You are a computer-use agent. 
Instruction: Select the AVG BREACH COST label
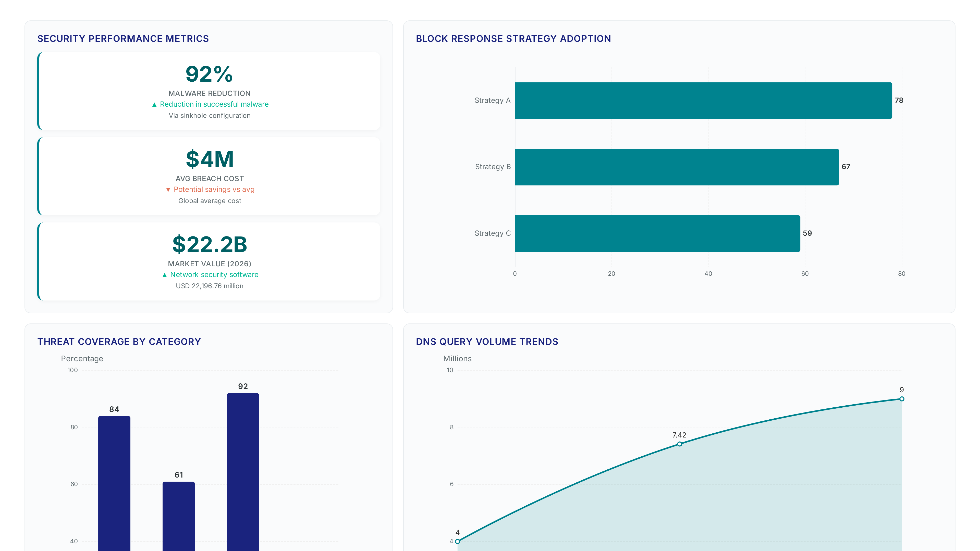click(210, 179)
